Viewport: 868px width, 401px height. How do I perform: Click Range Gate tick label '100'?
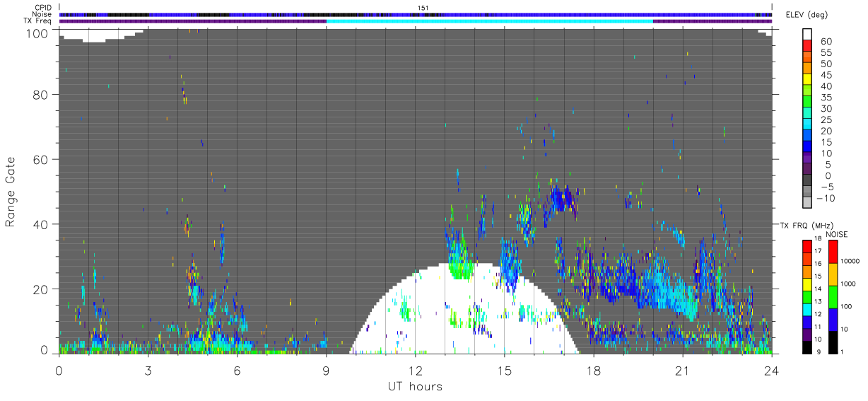(39, 33)
